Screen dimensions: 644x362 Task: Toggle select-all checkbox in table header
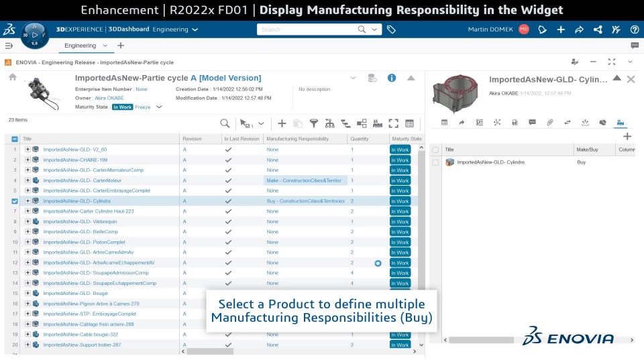[x=15, y=139]
